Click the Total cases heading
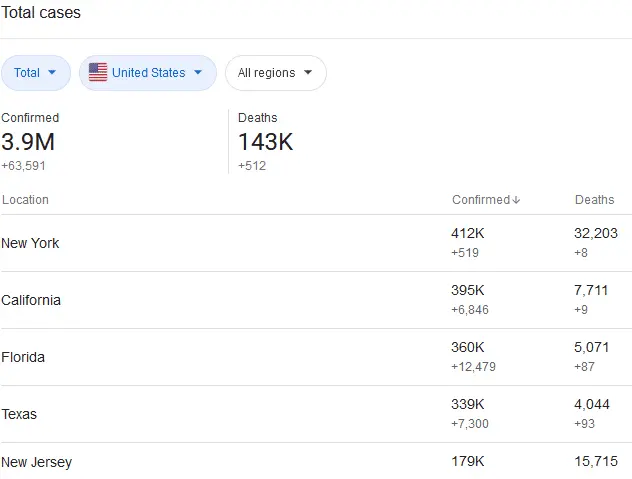The height and width of the screenshot is (479, 632). [x=41, y=13]
